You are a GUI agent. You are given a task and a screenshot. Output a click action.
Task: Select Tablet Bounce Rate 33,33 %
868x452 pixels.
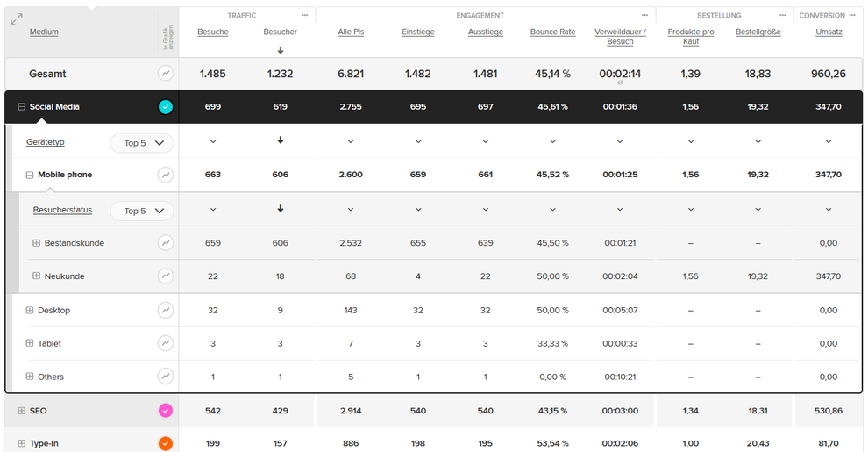click(x=553, y=343)
